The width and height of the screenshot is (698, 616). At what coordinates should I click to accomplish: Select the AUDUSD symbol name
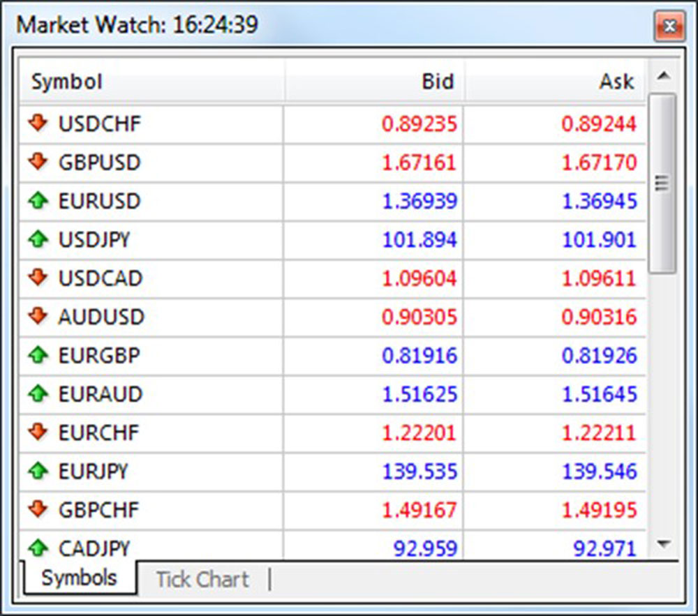(x=101, y=317)
